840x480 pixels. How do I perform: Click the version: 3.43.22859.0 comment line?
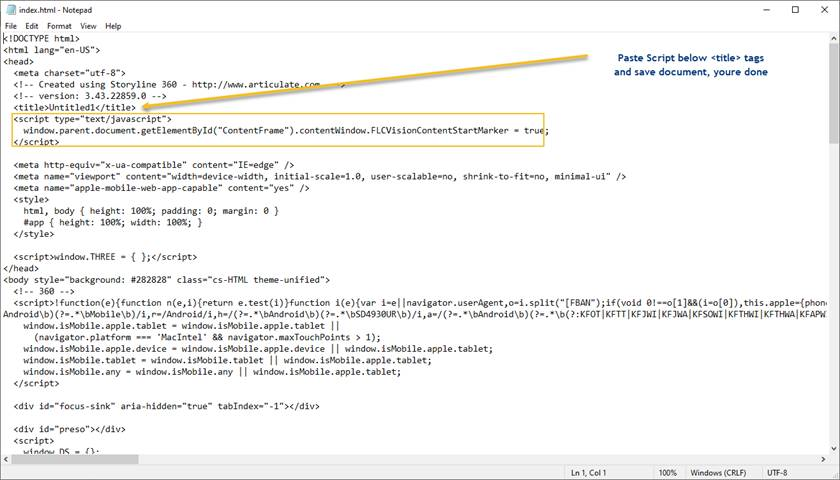pos(90,96)
